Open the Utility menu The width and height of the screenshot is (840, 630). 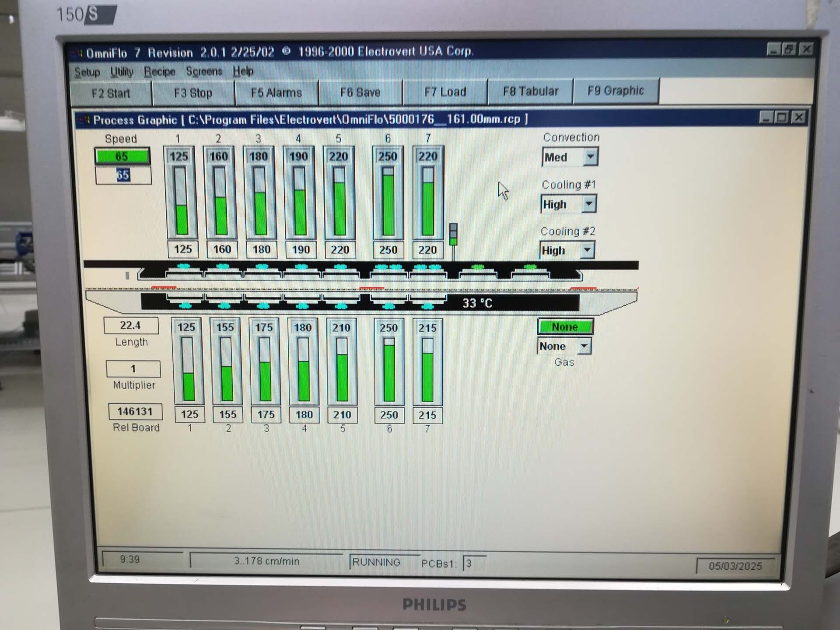click(x=122, y=71)
